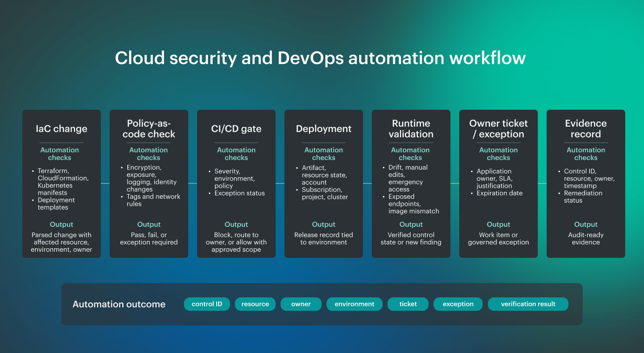
Task: Click the 'Output' label in the Runtime validation card
Action: coord(411,224)
